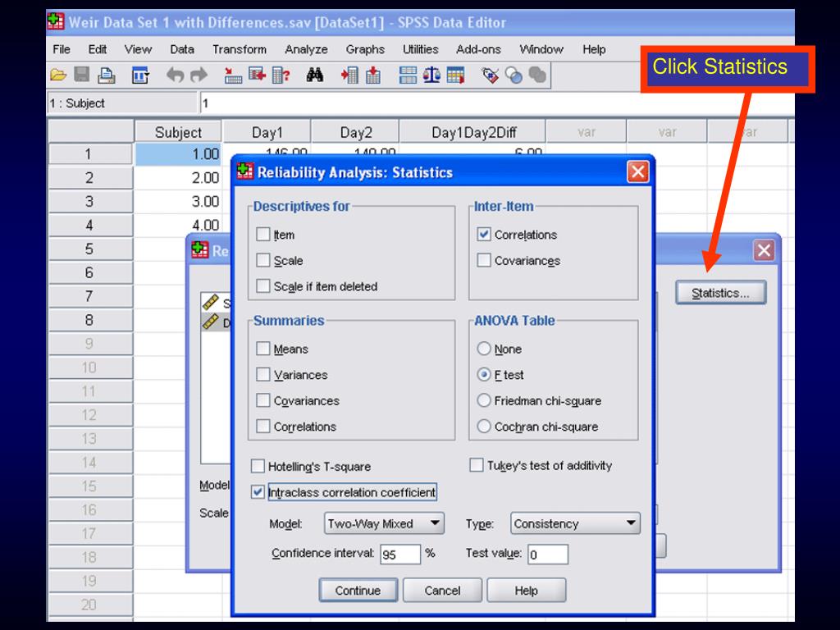This screenshot has height=630, width=840.
Task: Uncheck Inter-Item Correlations checkbox
Action: coord(484,234)
